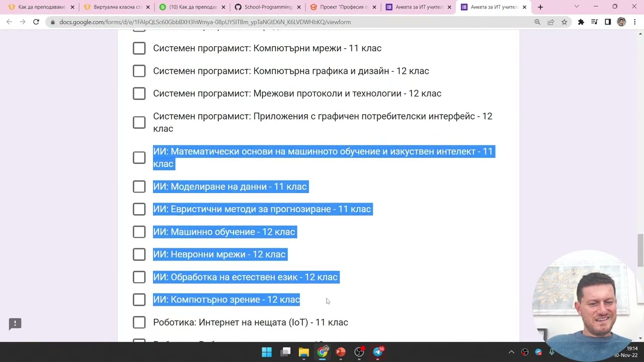Reload the page with the refresh icon

pyautogui.click(x=36, y=22)
